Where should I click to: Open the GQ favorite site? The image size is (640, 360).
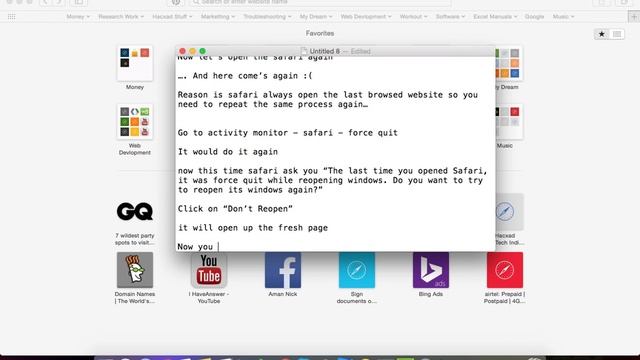[x=135, y=211]
